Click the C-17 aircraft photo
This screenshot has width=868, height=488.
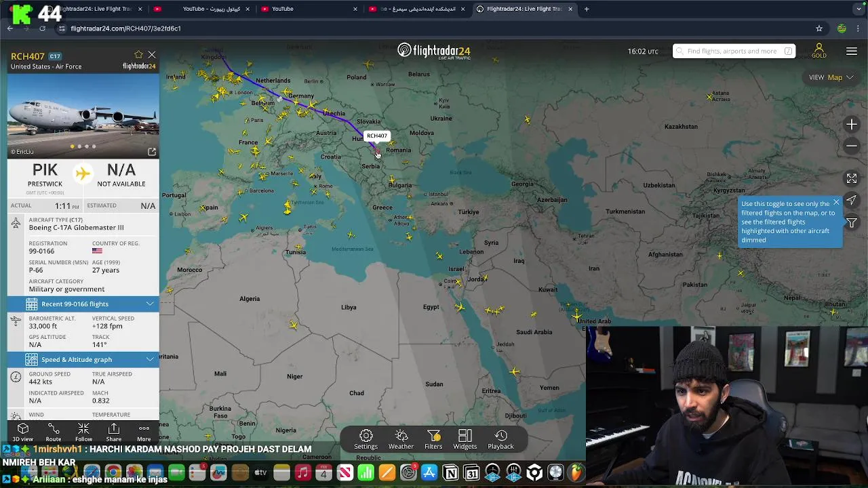pos(83,115)
